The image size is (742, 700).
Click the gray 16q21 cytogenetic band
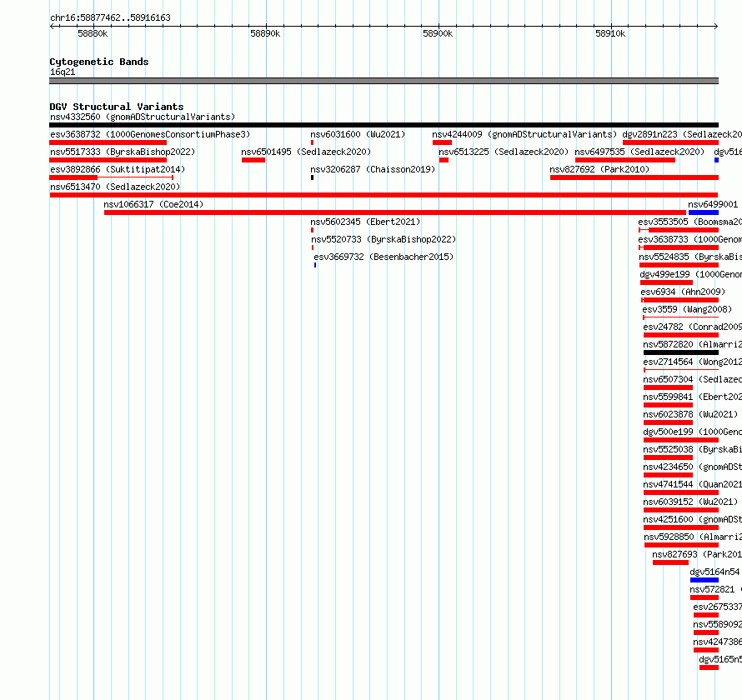click(x=384, y=81)
